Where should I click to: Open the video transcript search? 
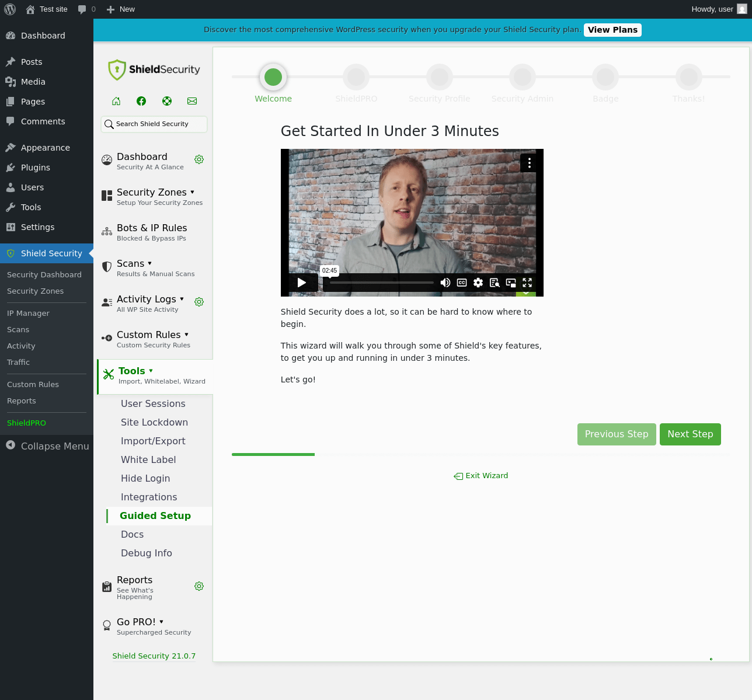coord(495,283)
